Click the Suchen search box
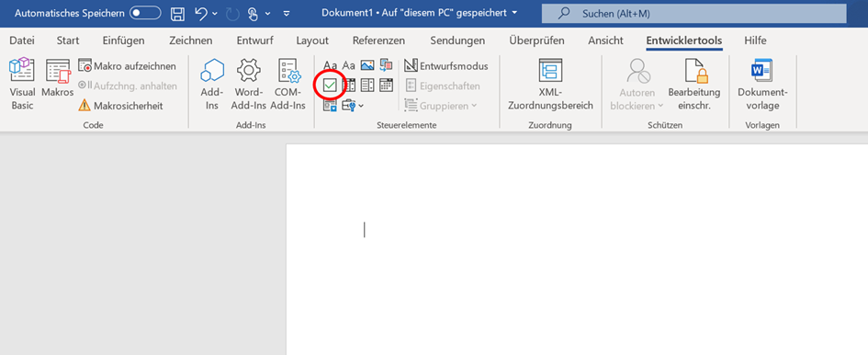This screenshot has width=868, height=355. (x=693, y=14)
